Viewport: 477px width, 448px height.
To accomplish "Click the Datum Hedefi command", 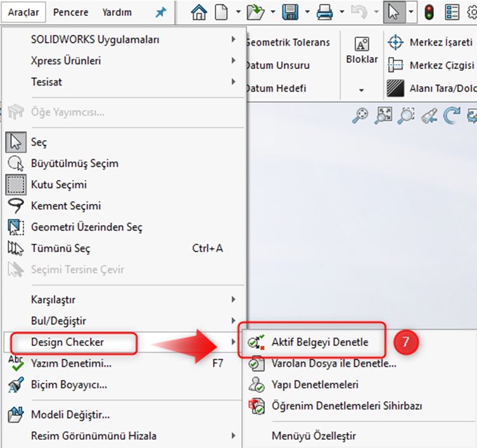I will 276,88.
